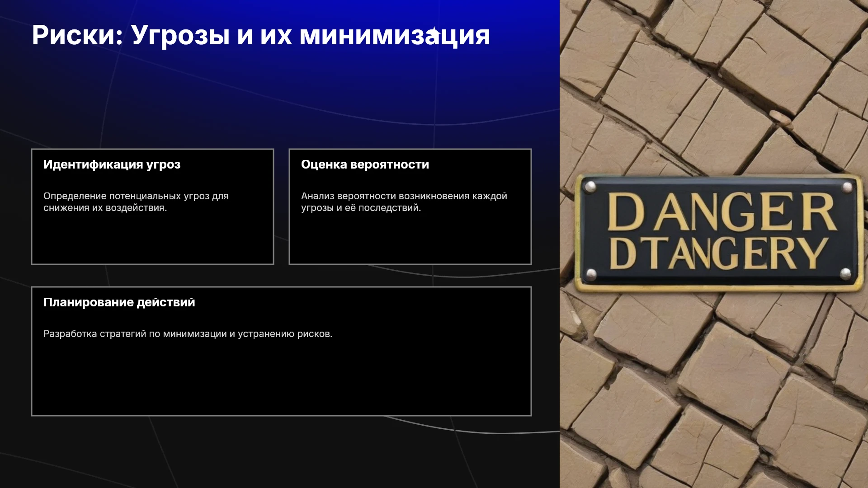
Task: Click the text "Анализ вероятности возникновения каждой"
Action: 404,196
